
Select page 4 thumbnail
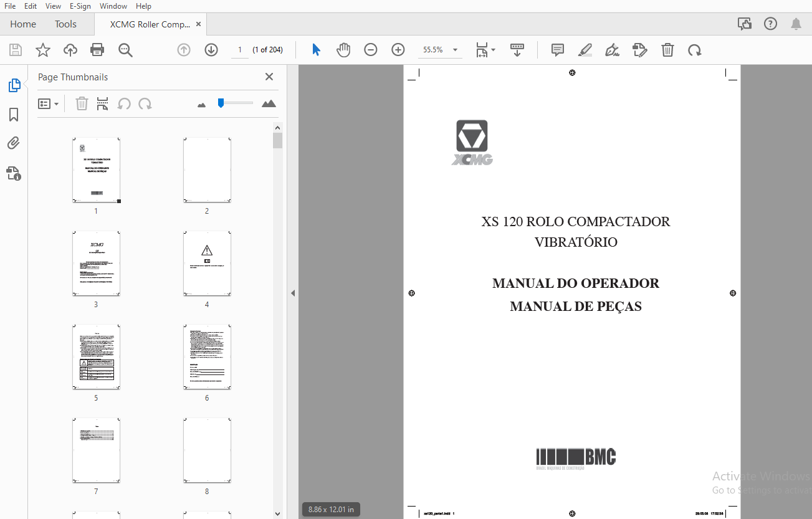[207, 264]
